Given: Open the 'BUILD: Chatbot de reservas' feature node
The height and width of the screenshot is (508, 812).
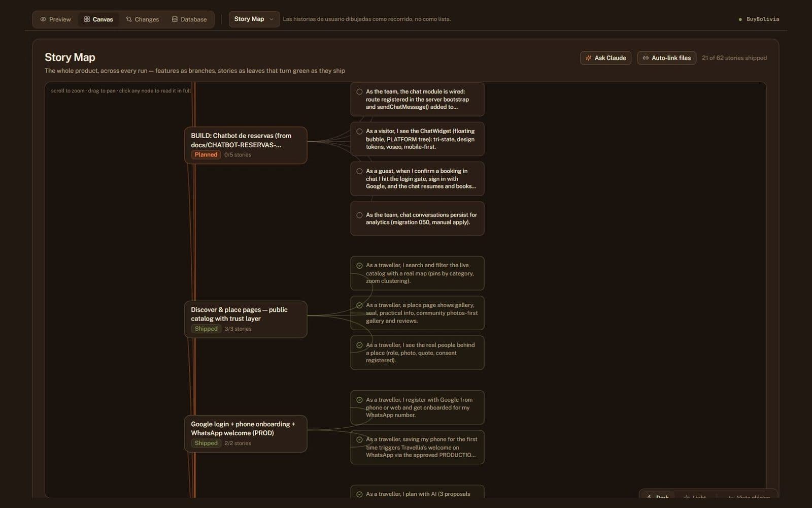Looking at the screenshot, I should 246,145.
